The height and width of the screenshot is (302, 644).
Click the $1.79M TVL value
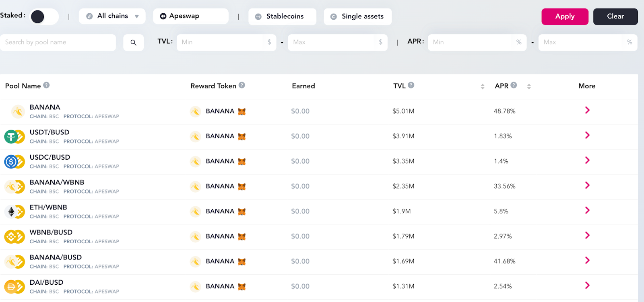point(403,236)
